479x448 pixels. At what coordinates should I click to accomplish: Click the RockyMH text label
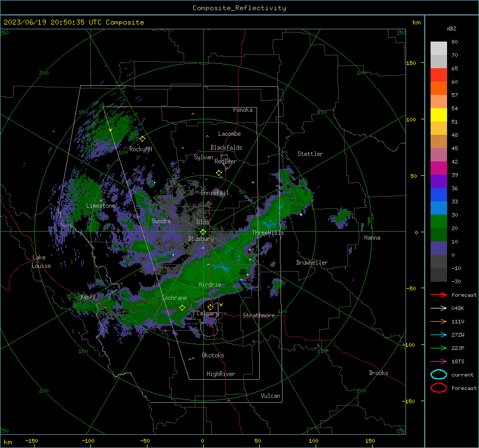pyautogui.click(x=141, y=149)
